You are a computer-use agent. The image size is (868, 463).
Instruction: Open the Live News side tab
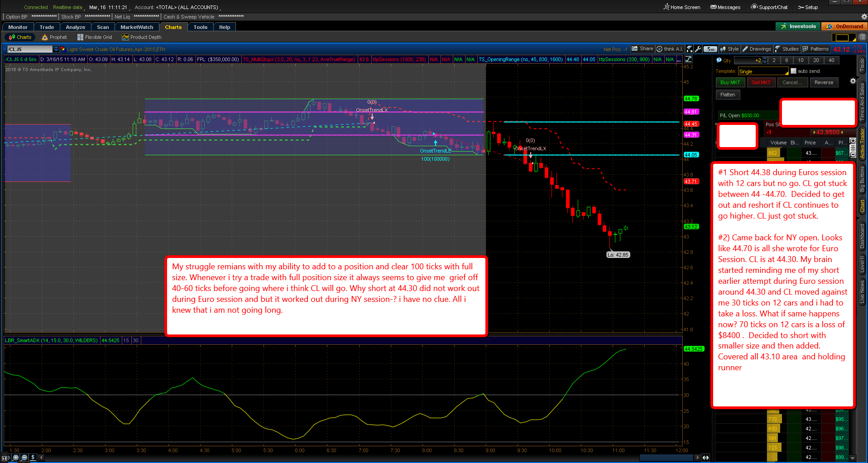863,291
